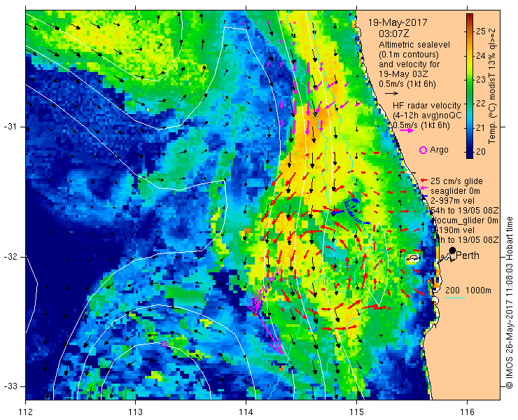518x420 pixels.
Task: Click the temperature color bar
Action: click(470, 86)
